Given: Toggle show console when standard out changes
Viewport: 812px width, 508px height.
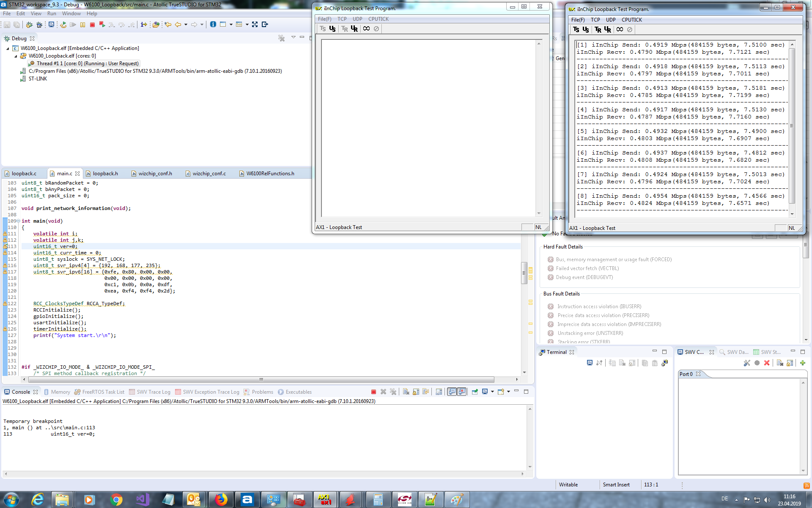Looking at the screenshot, I should click(x=452, y=392).
